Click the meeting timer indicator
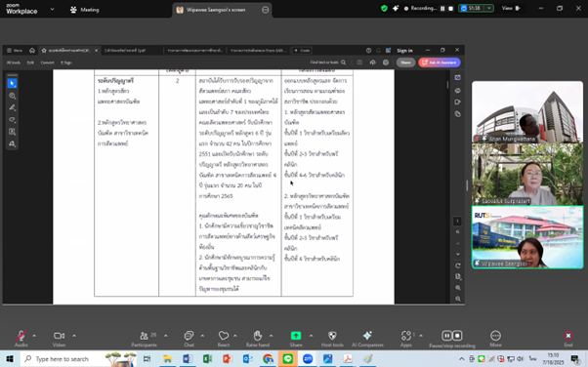588x367 pixels. [x=476, y=8]
